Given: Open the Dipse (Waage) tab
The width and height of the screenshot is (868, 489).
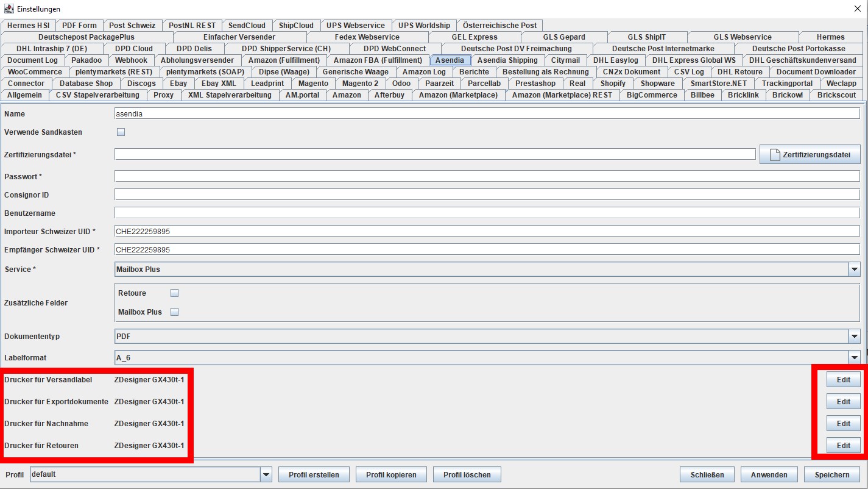Looking at the screenshot, I should pos(284,72).
